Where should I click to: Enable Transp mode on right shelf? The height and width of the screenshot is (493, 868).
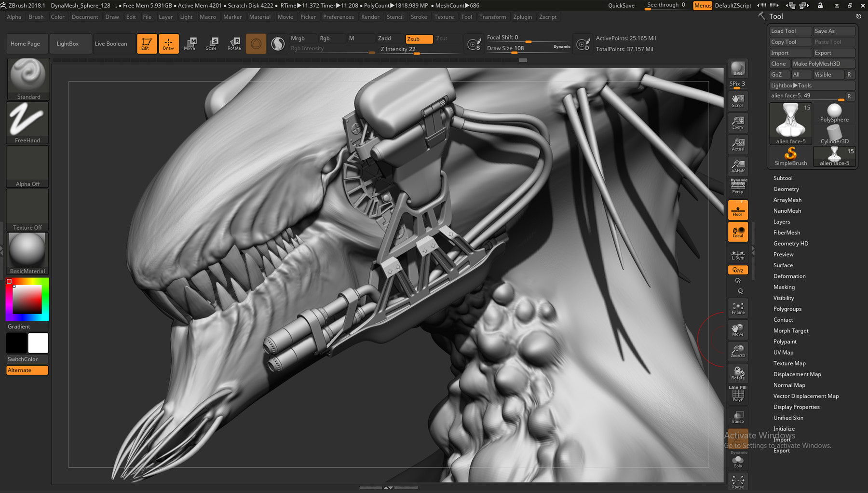[737, 416]
